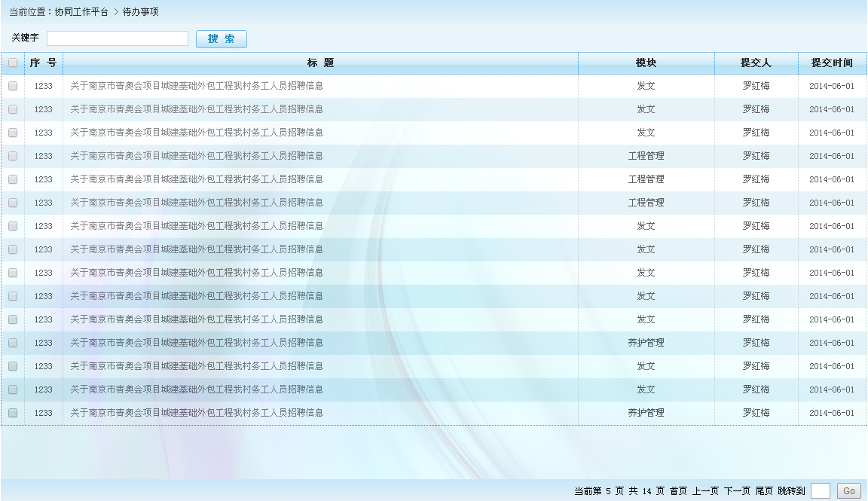868x501 pixels.
Task: Click the 模块 column header
Action: coord(646,63)
